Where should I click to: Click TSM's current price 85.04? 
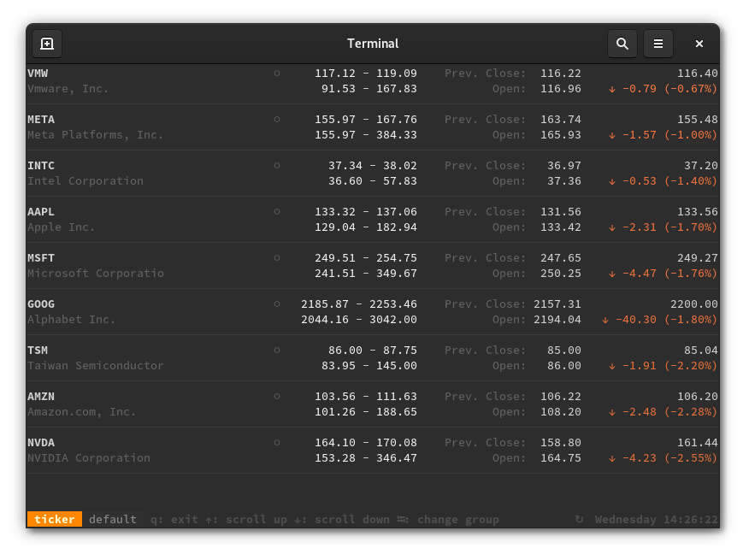pos(701,350)
